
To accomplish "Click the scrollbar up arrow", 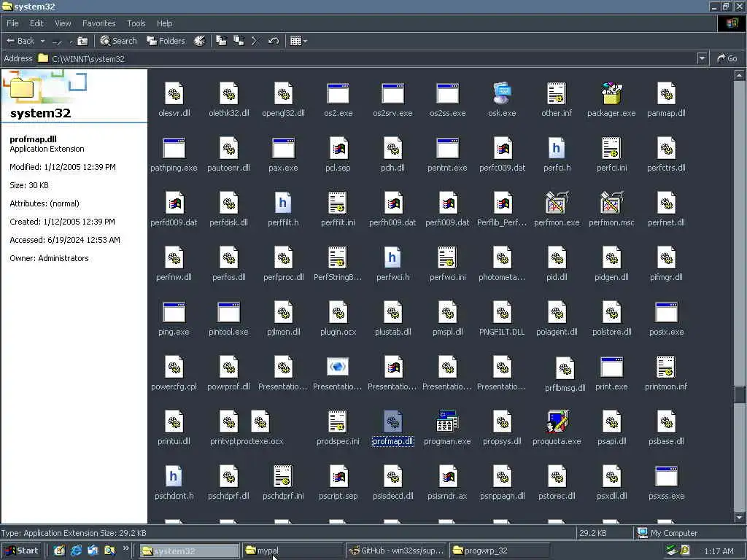I will coord(740,75).
